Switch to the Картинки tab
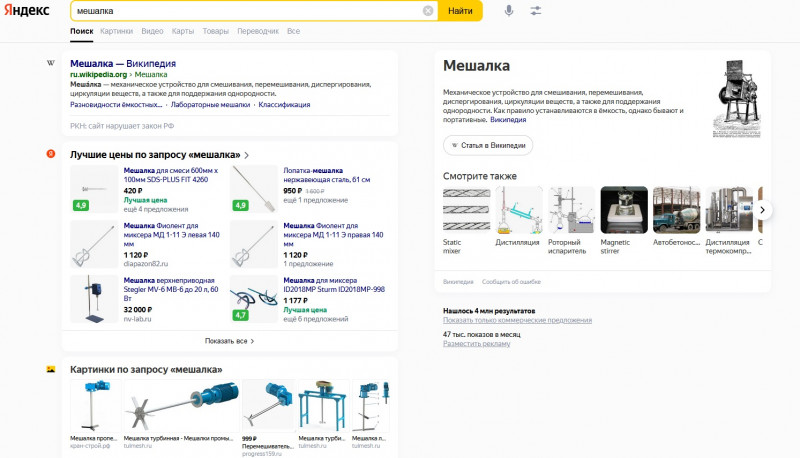The height and width of the screenshot is (458, 800). point(116,31)
